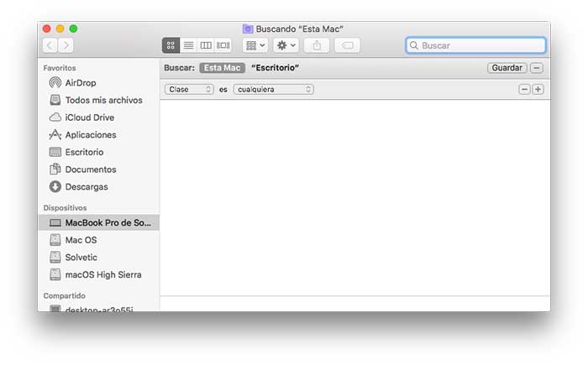Switch to Cover Flow view
Screen dimensions: 588x365
pos(223,45)
